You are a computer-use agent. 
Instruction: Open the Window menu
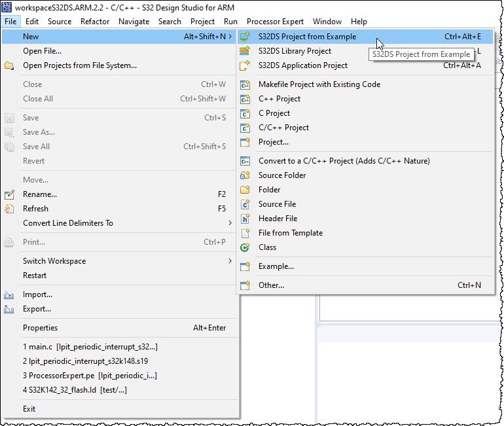[x=327, y=22]
